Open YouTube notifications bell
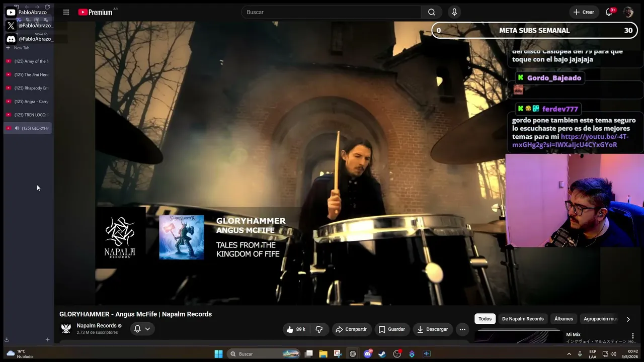The height and width of the screenshot is (362, 644). (609, 12)
